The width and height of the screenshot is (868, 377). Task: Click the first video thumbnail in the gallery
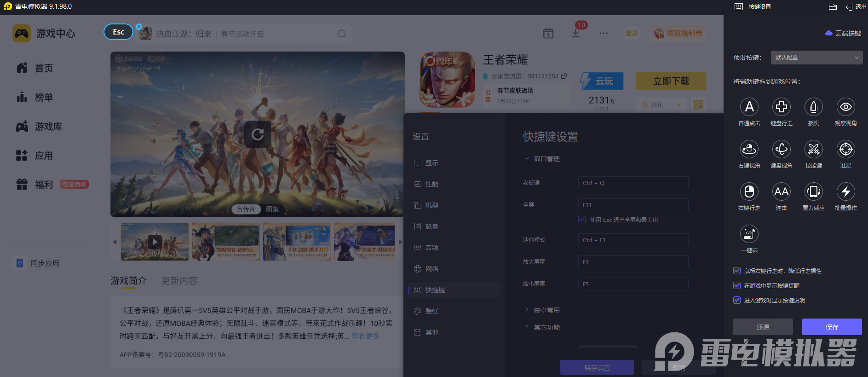click(x=155, y=242)
